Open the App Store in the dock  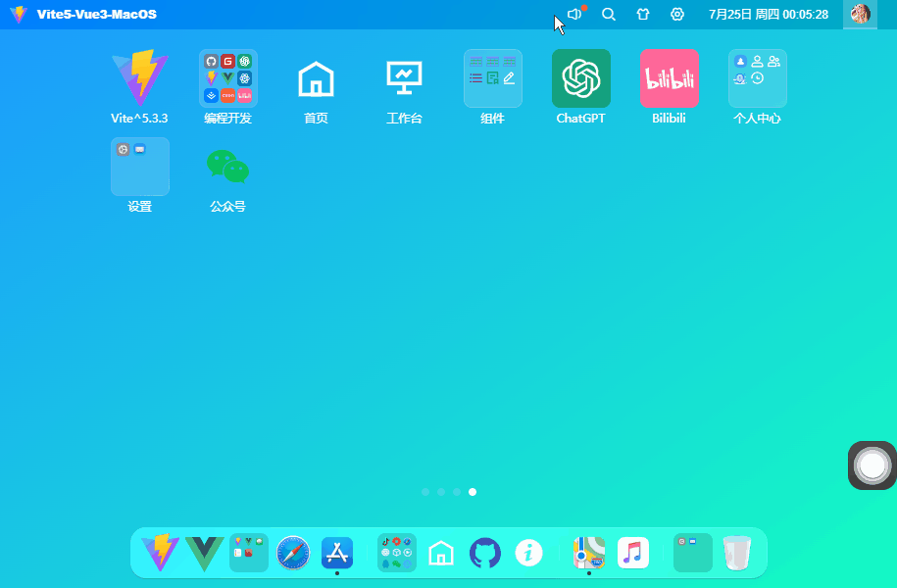(337, 553)
